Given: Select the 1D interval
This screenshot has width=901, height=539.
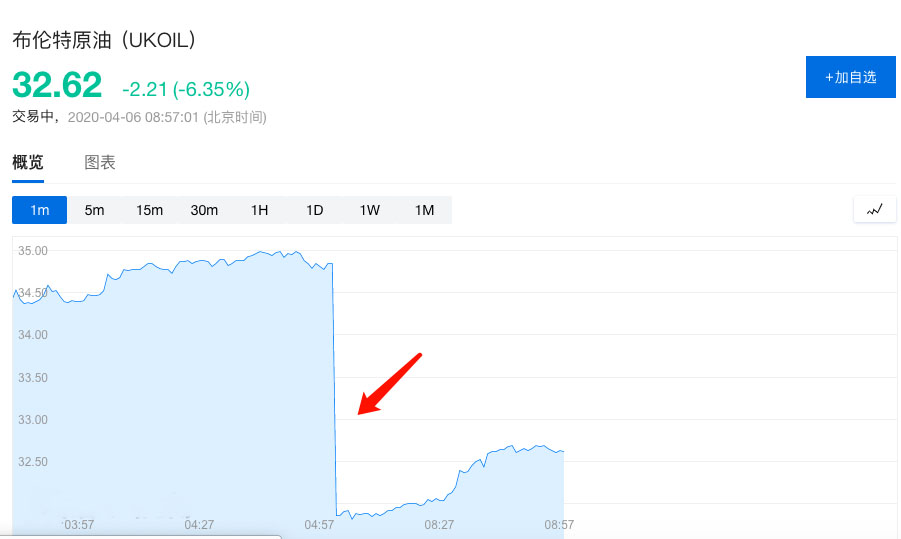Looking at the screenshot, I should (314, 210).
